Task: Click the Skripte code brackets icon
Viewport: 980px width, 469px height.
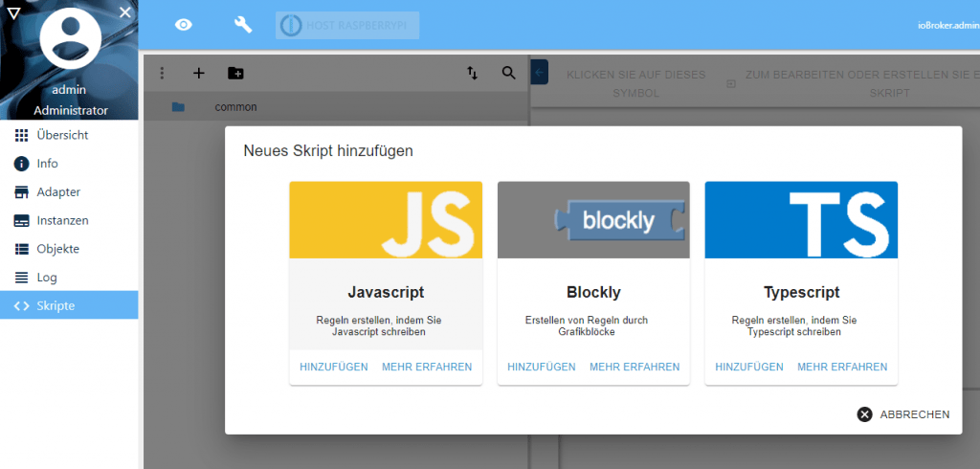Action: pos(21,305)
